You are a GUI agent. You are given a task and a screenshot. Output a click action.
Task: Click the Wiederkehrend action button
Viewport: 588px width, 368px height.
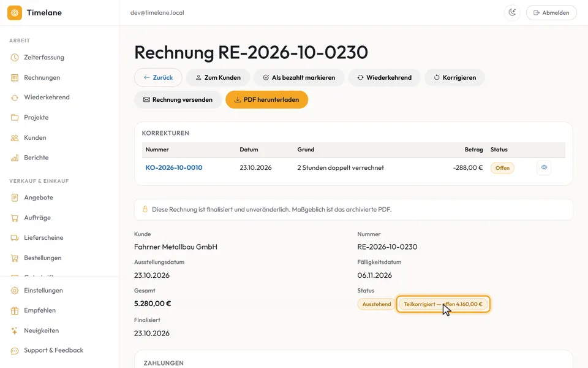pyautogui.click(x=384, y=78)
